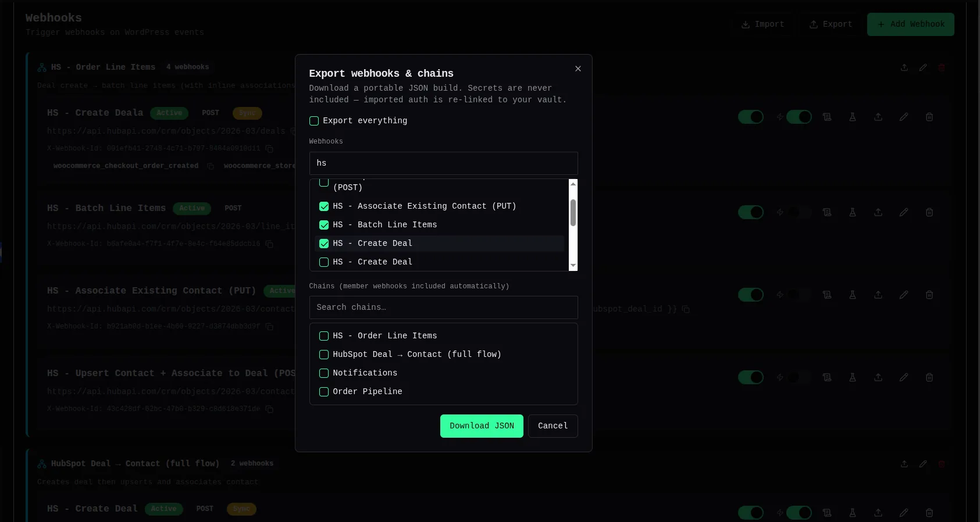Export the HS - Order Line Items chain

tap(904, 67)
